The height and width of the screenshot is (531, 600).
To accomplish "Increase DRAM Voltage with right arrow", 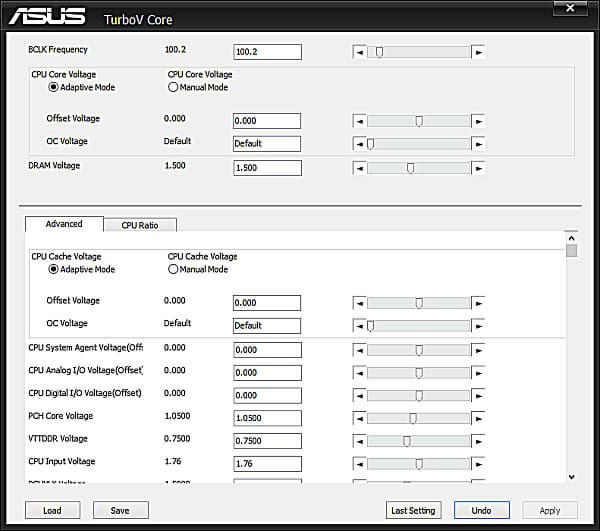I will pos(478,168).
